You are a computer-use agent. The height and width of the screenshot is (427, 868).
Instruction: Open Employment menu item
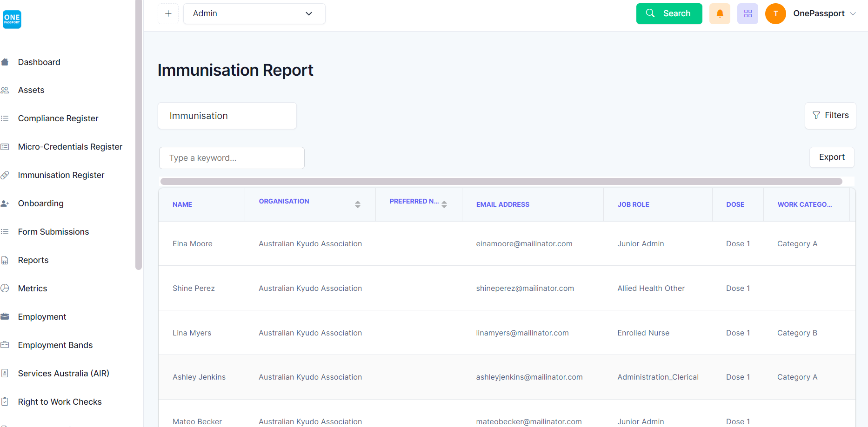42,317
